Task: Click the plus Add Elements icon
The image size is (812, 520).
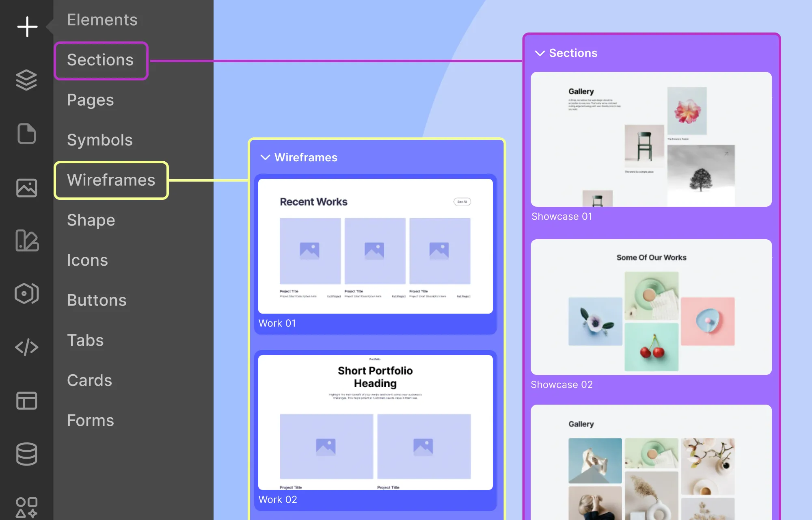Action: (27, 27)
